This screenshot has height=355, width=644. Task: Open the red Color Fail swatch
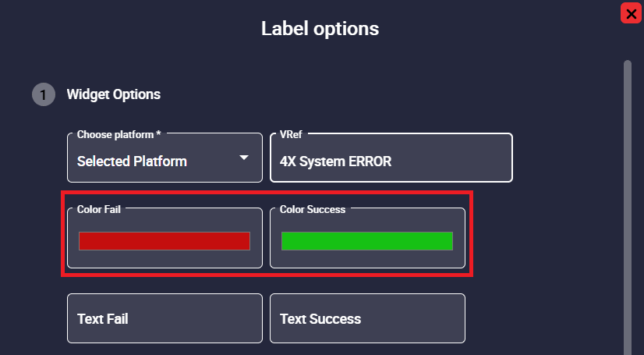tap(164, 241)
